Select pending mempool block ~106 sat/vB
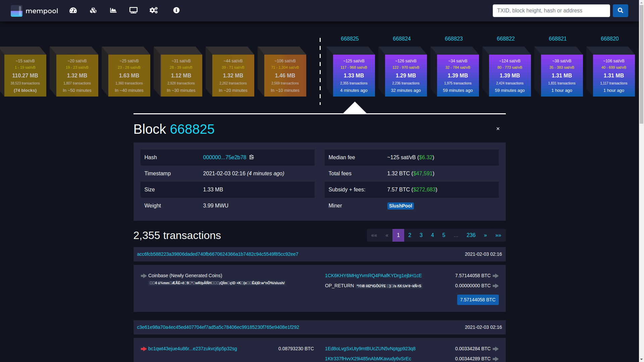Viewport: 644px width, 362px height. 285,75
